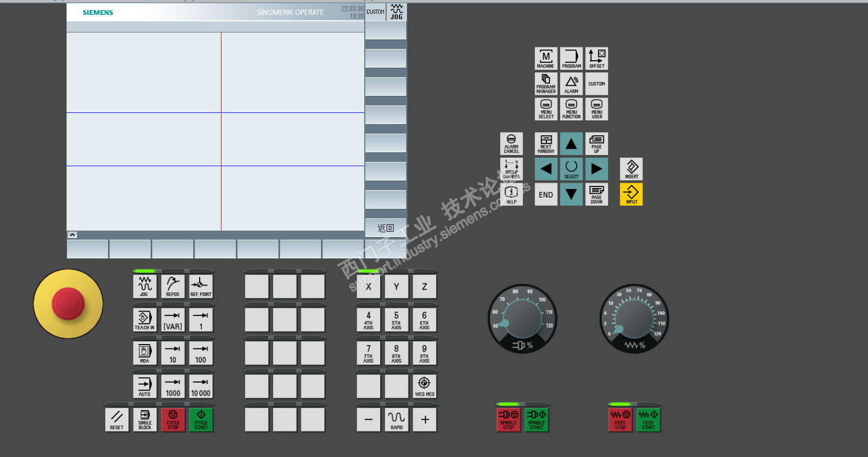868x457 pixels.
Task: Select increment size 10 key
Action: pos(173,353)
